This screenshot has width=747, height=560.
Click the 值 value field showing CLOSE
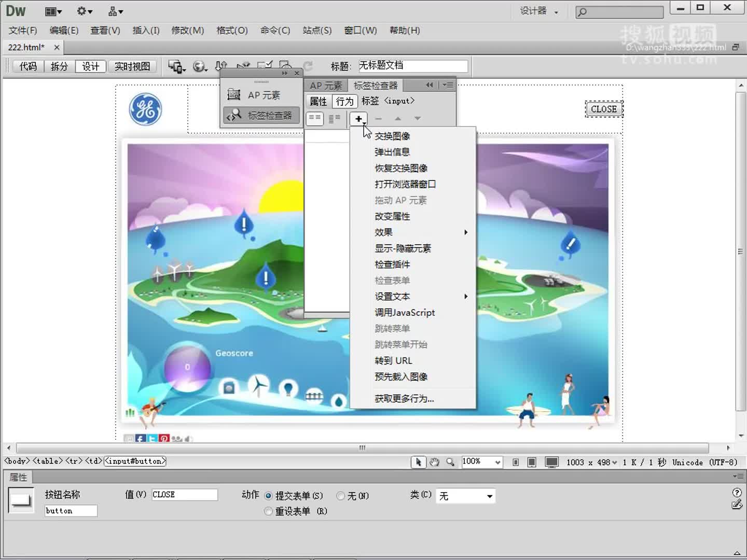[185, 495]
